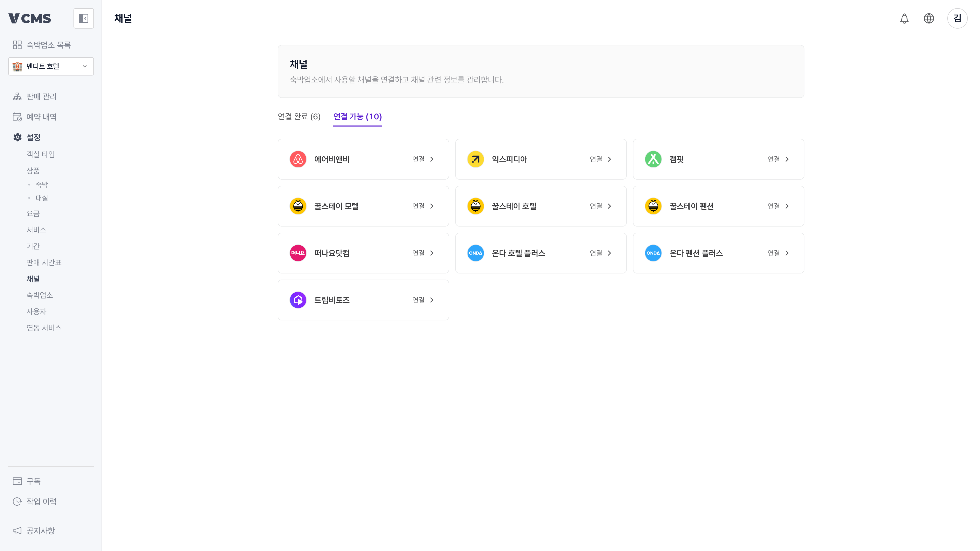Click the chevron on the 에어비앤비 card
This screenshot has width=980, height=551.
point(432,159)
